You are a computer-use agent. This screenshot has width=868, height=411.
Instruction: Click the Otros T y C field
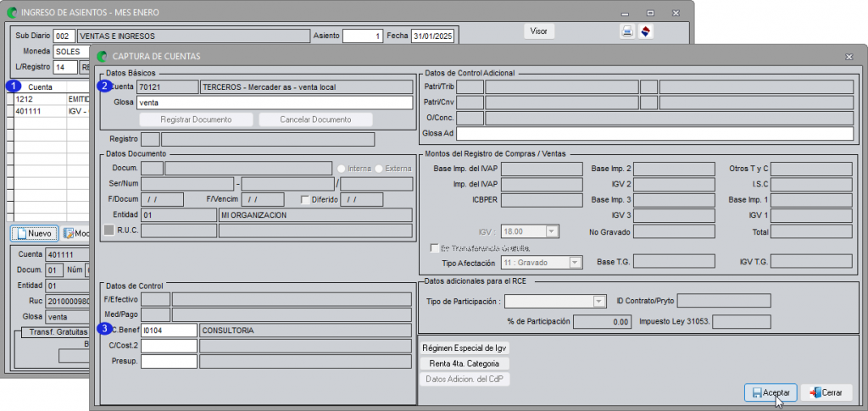(811, 169)
